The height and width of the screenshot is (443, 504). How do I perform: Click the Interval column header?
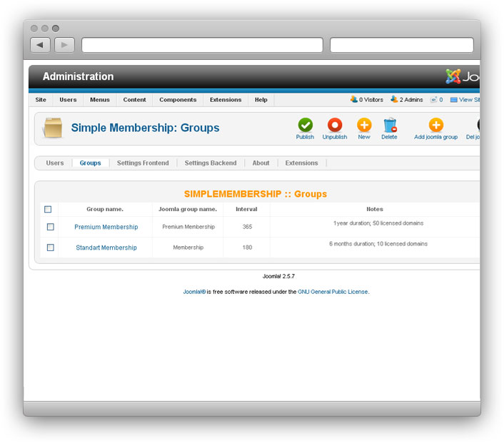coord(246,209)
